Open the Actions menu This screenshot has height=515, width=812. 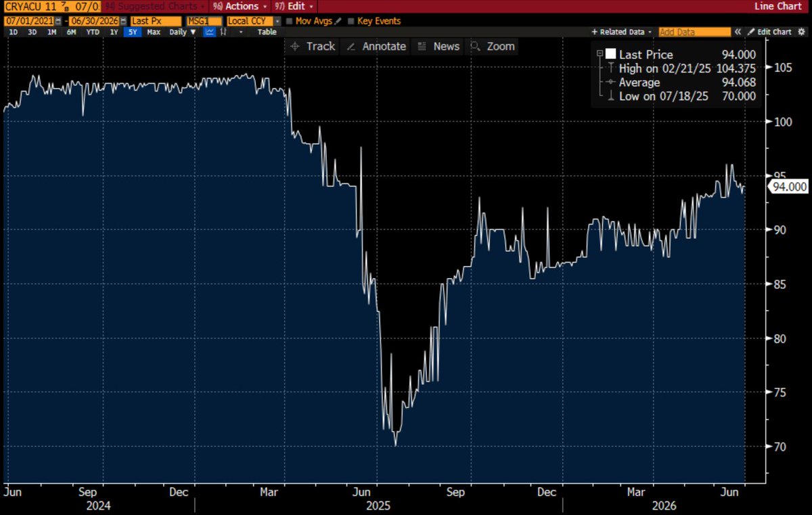tap(238, 6)
